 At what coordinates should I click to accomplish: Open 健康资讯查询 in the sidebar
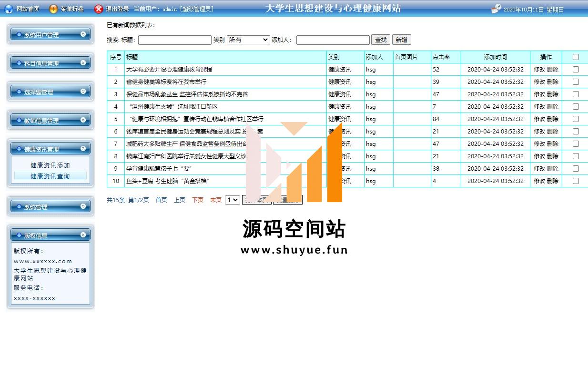(x=50, y=176)
